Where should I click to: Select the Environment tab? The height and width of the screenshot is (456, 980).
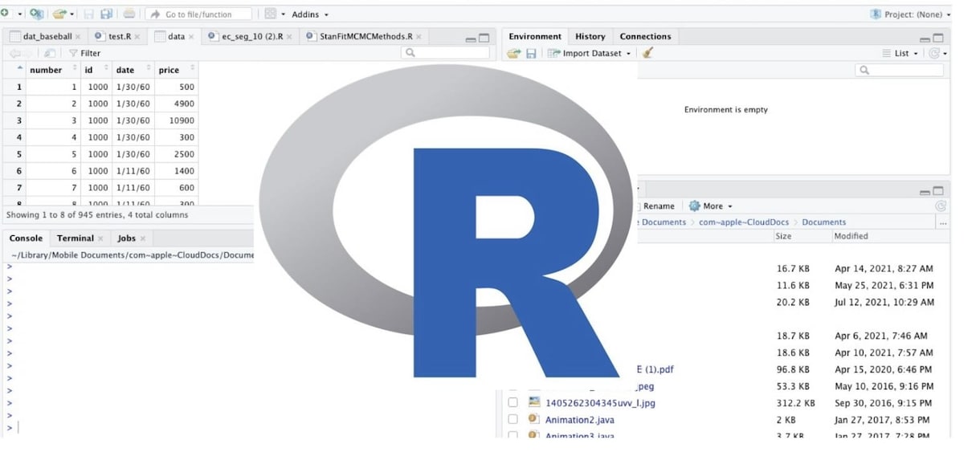click(x=535, y=36)
